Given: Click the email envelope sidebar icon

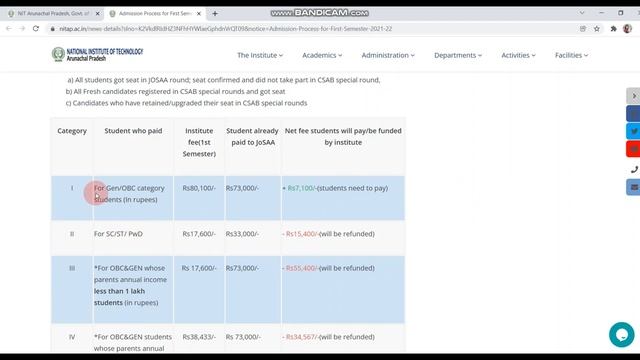Looking at the screenshot, I should pos(633,187).
